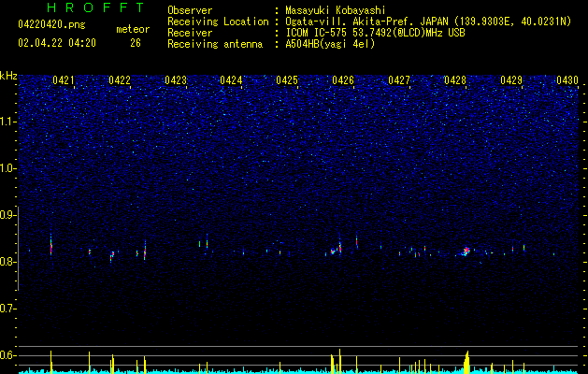Click the Ogata-vill. Akita-Pref. JAPAN location text
The height and width of the screenshot is (374, 588).
[428, 22]
